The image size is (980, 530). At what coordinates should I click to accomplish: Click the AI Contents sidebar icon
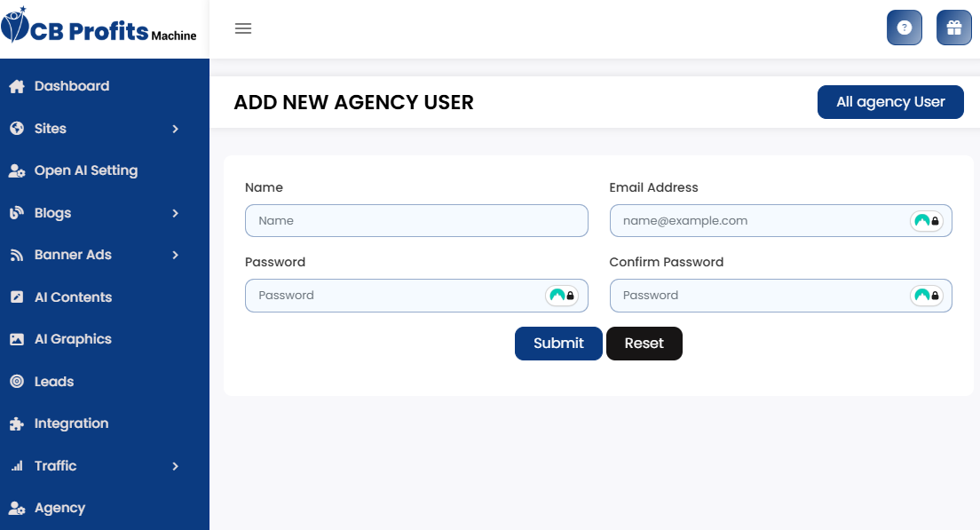pyautogui.click(x=16, y=297)
